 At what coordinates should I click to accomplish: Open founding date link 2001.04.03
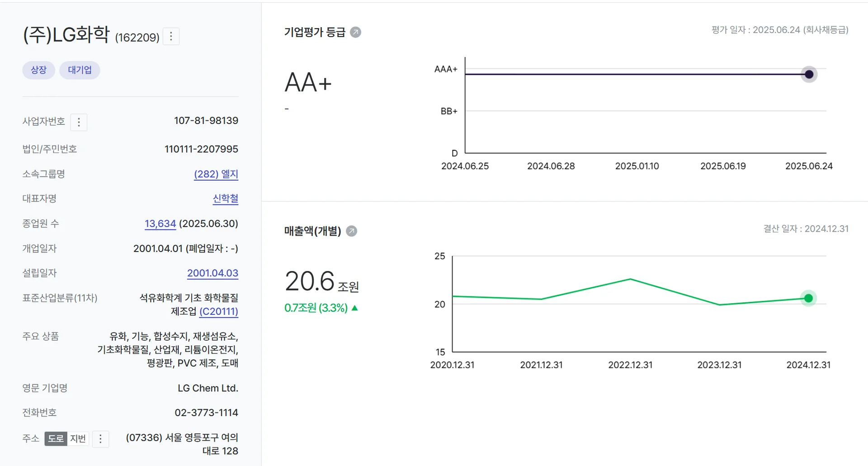point(212,273)
